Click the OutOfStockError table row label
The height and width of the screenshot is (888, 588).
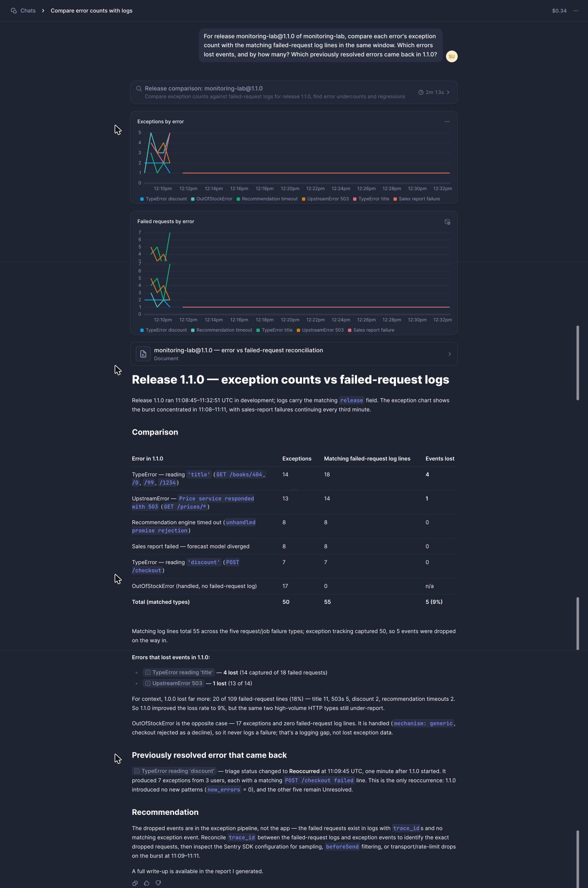[194, 586]
